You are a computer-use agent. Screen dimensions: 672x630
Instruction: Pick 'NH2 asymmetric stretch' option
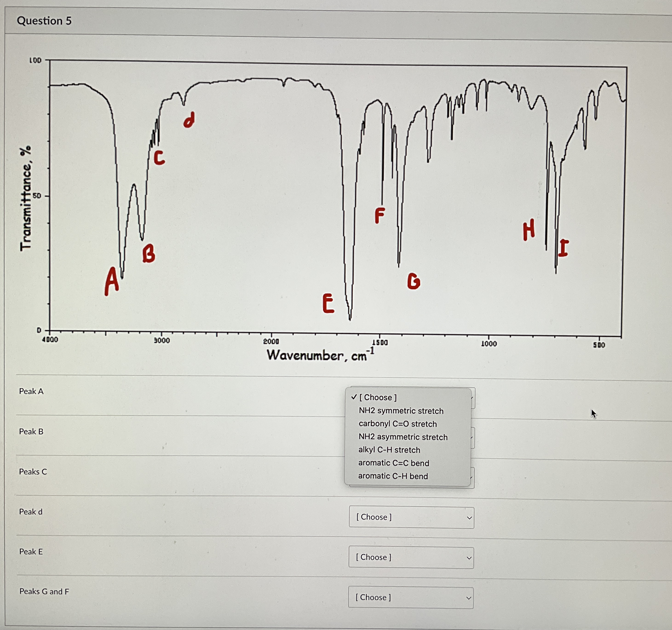(403, 437)
